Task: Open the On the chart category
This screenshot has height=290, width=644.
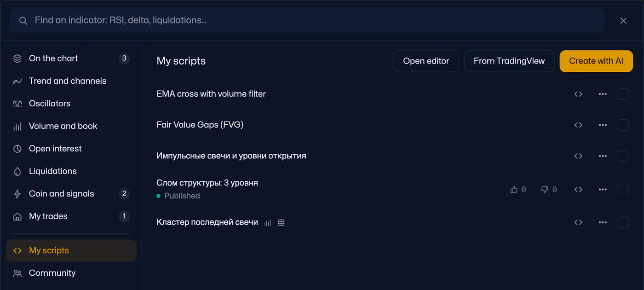Action: (71, 58)
